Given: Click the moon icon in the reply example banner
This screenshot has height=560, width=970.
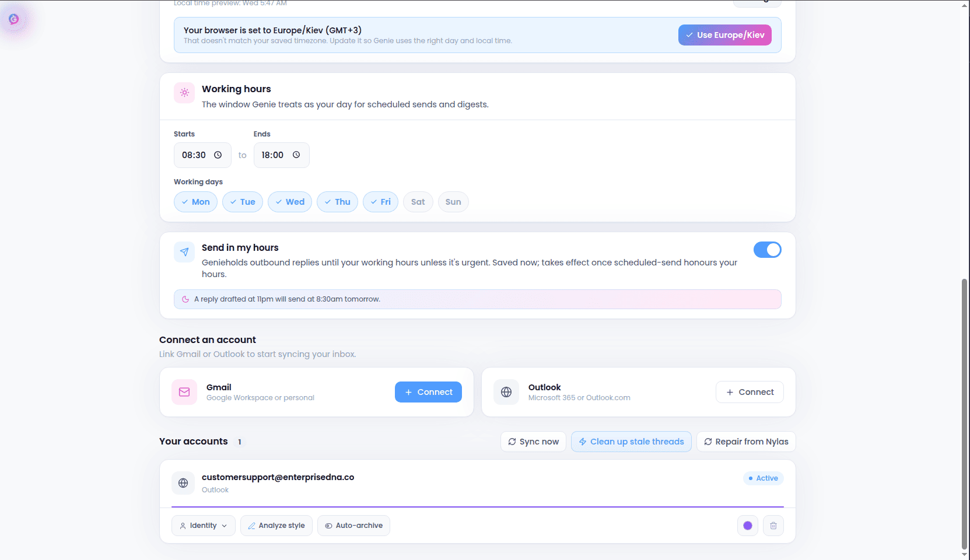Looking at the screenshot, I should tap(185, 299).
